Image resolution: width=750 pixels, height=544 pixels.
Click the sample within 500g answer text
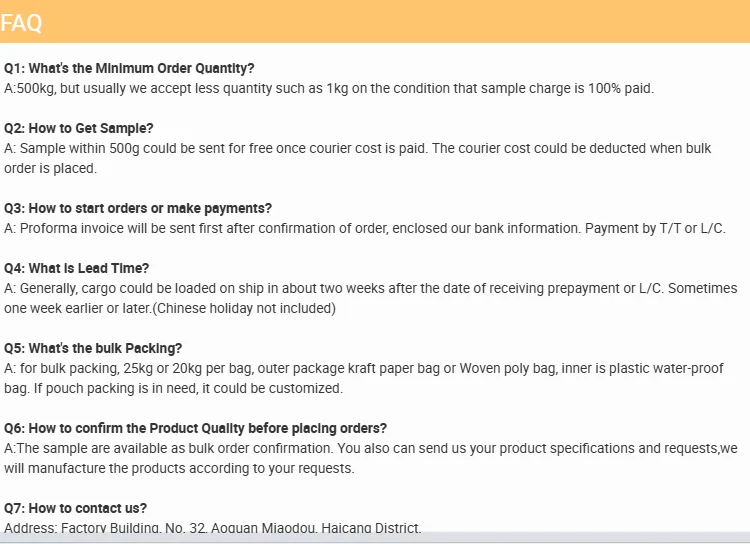coord(358,148)
